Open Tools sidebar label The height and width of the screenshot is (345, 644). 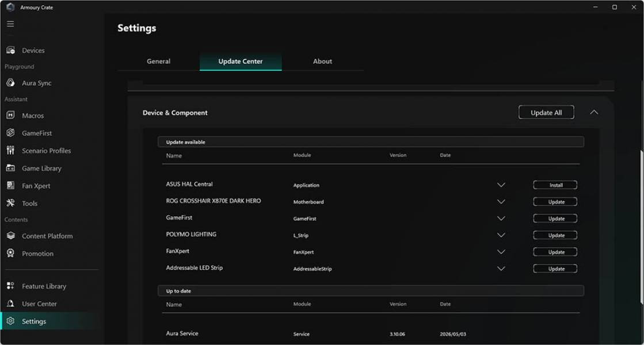[x=29, y=204]
